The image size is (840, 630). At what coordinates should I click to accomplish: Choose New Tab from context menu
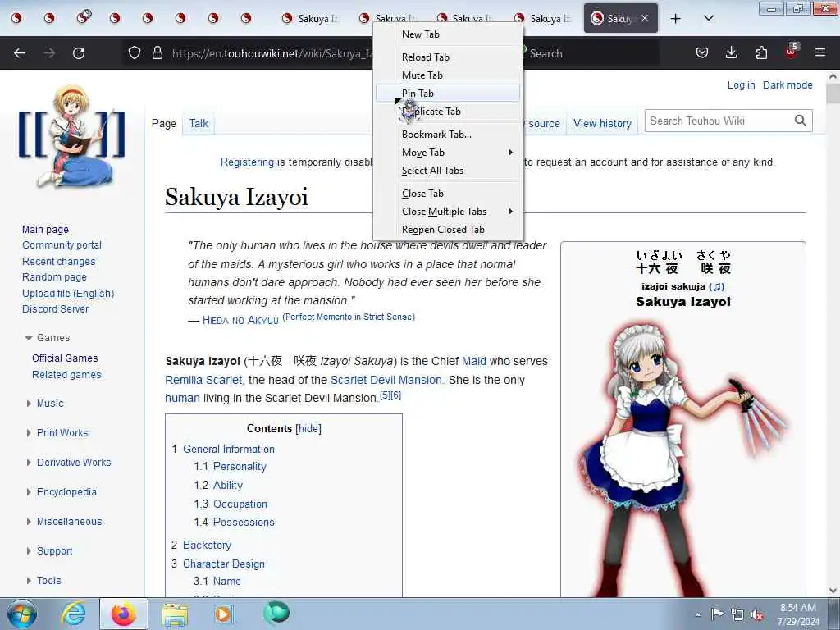coord(448,34)
